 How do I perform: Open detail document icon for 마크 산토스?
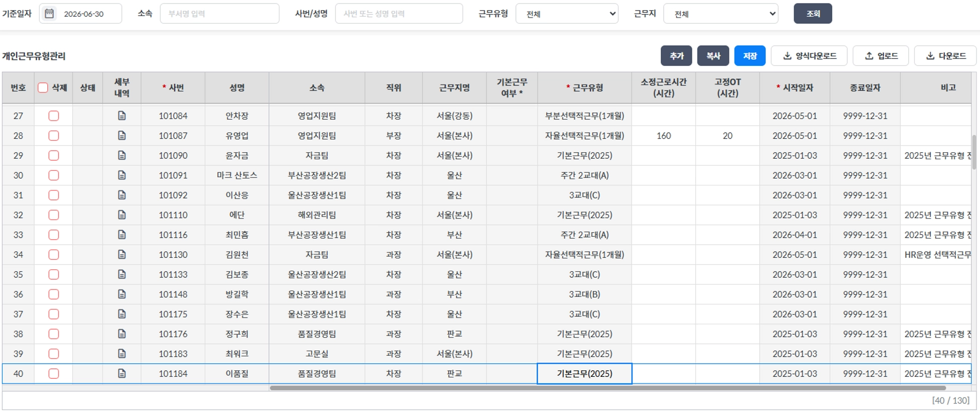[x=122, y=175]
